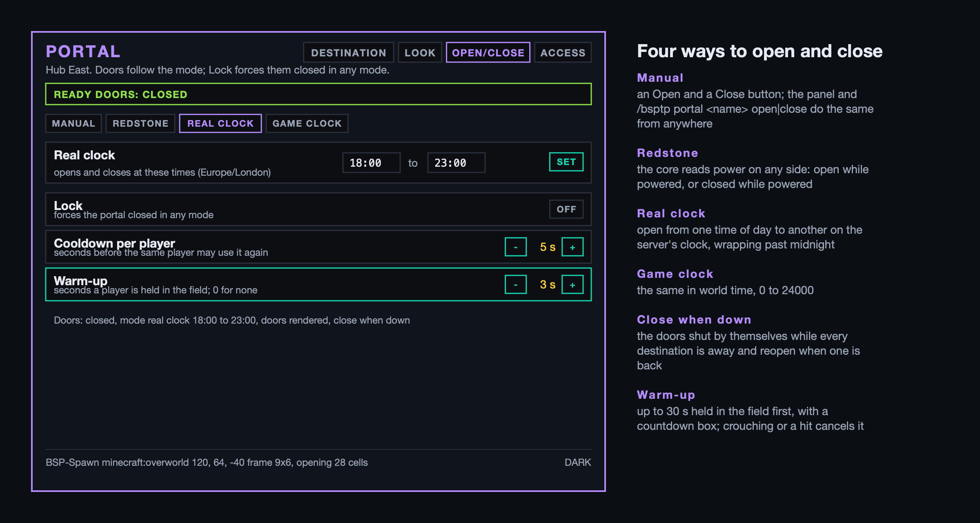The image size is (980, 523).
Task: Increase Warm-up seconds with plus
Action: pos(572,284)
